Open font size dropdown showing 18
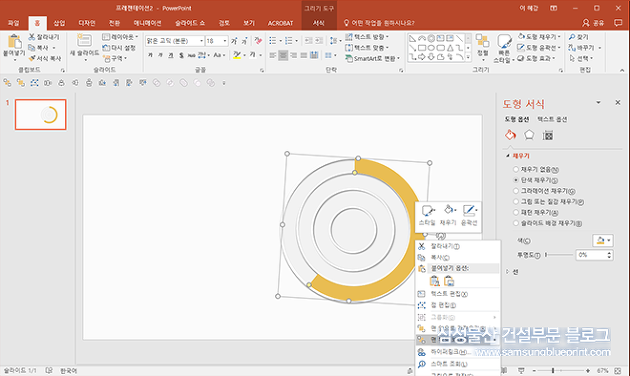 (x=225, y=41)
